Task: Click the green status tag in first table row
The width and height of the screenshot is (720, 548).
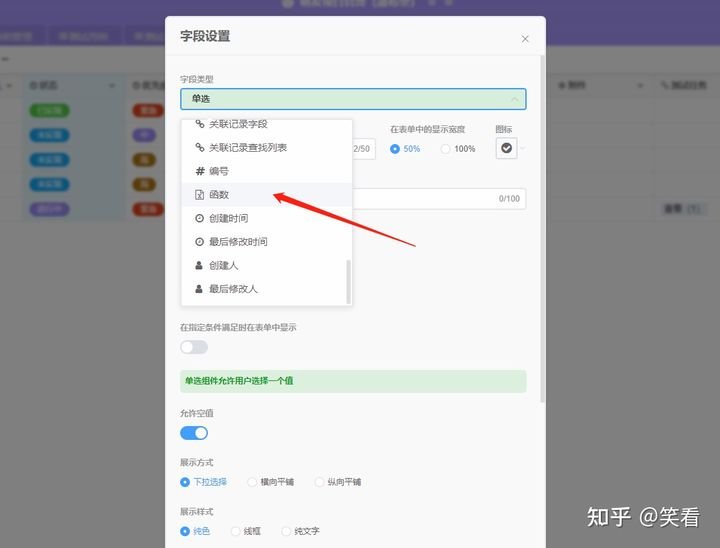Action: (x=50, y=110)
